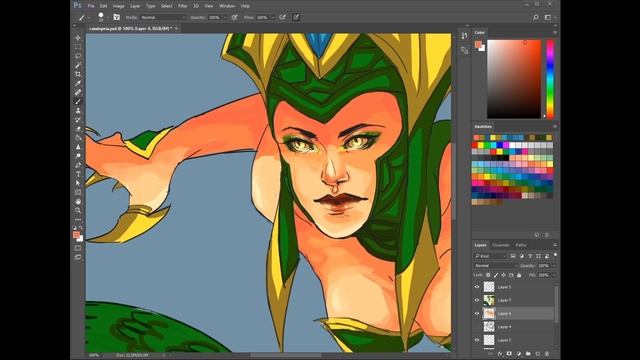Screen dimensions: 640x360
Task: Select the Rectangle shape tool
Action: 78,192
